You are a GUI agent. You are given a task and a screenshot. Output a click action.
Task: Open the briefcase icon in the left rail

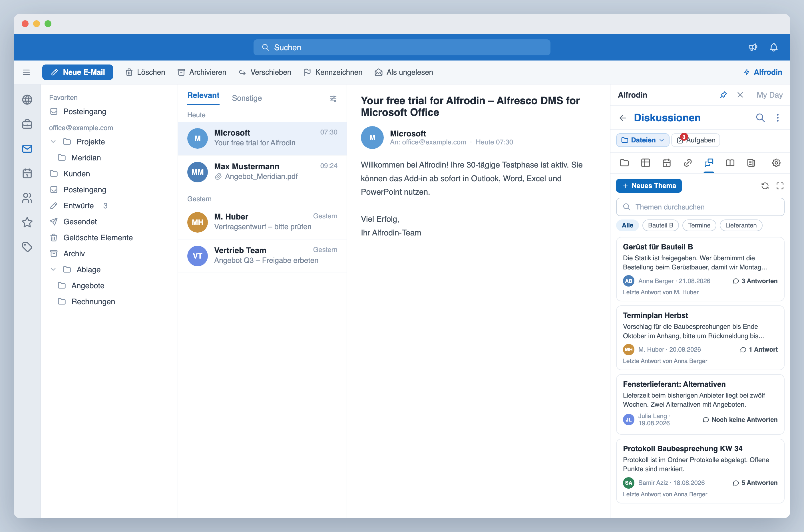pos(27,124)
